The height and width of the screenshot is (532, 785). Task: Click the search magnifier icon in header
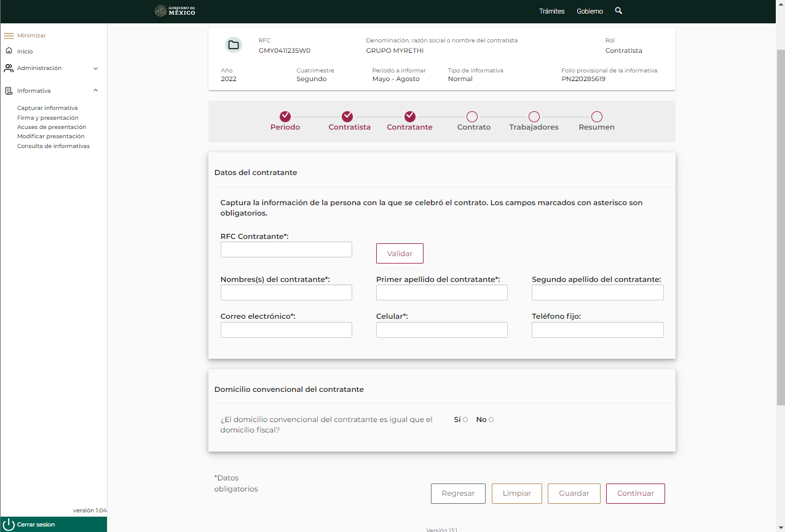[x=618, y=11]
